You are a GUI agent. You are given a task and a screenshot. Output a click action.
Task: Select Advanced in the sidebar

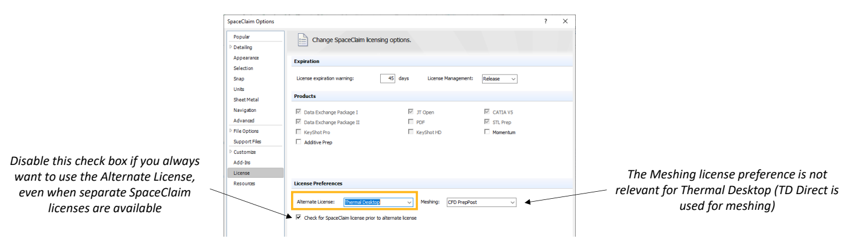point(243,121)
